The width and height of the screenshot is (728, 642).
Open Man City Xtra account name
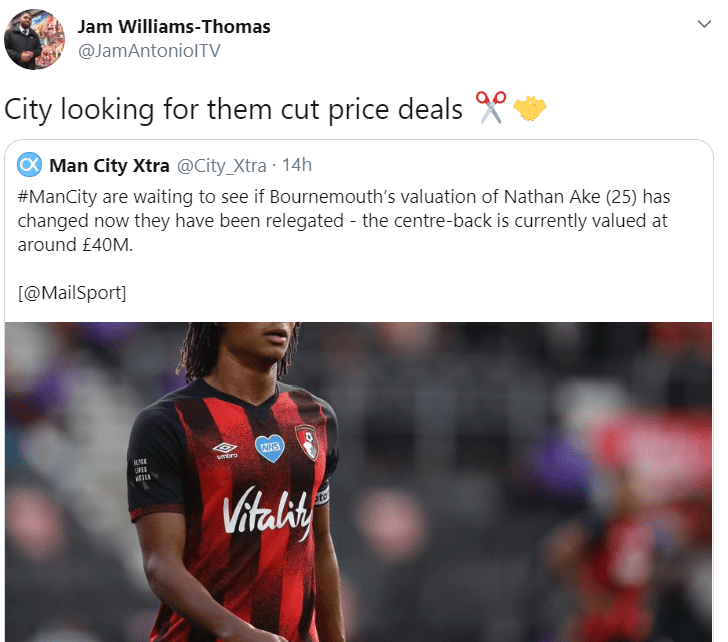[109, 165]
